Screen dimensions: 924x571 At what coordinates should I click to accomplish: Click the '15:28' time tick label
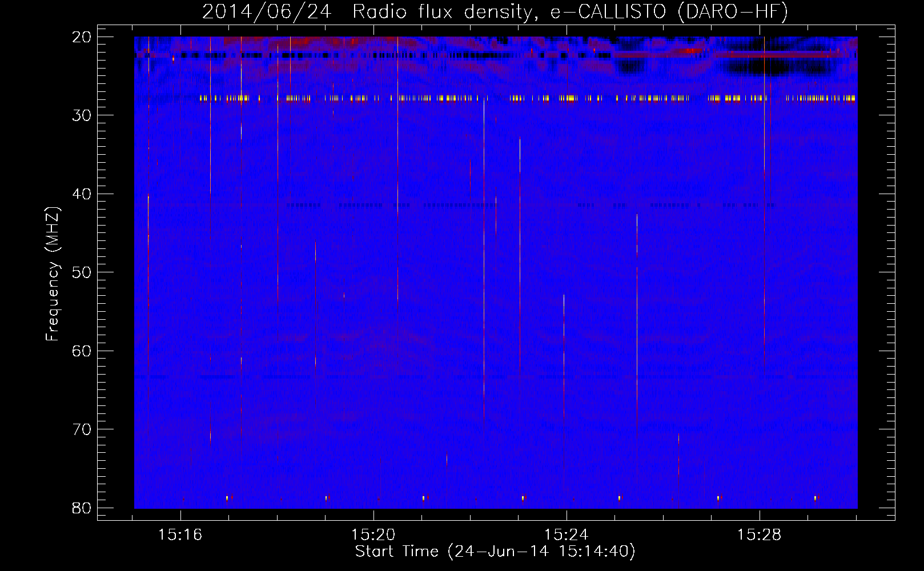[759, 535]
